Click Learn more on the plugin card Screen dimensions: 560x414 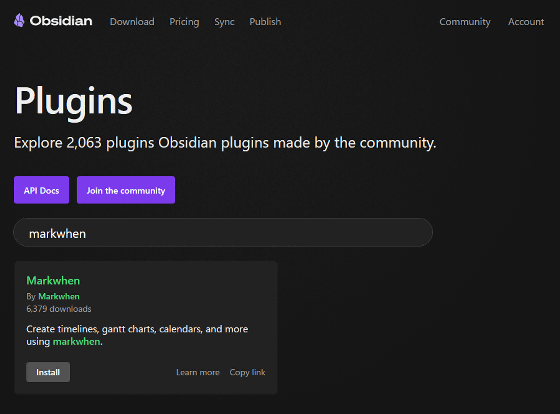[198, 372]
